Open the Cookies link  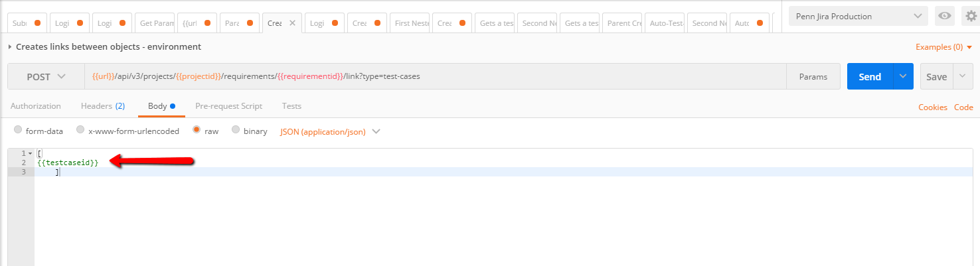933,107
